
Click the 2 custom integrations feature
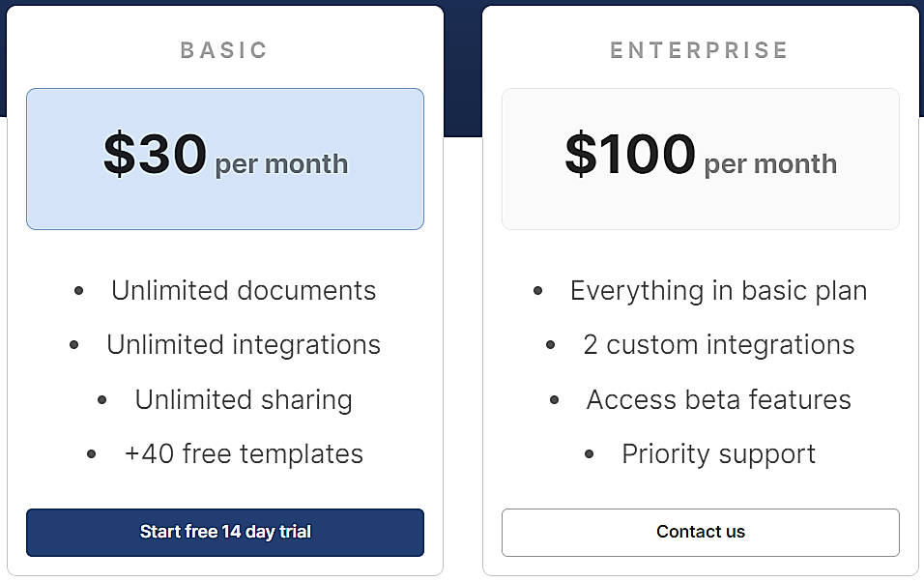point(719,345)
